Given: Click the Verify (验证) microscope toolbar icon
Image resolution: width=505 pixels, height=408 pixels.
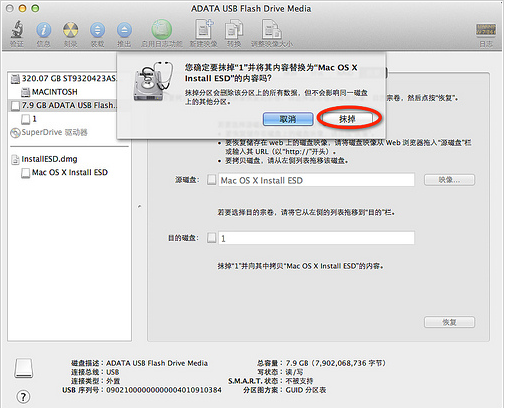Looking at the screenshot, I should [17, 29].
